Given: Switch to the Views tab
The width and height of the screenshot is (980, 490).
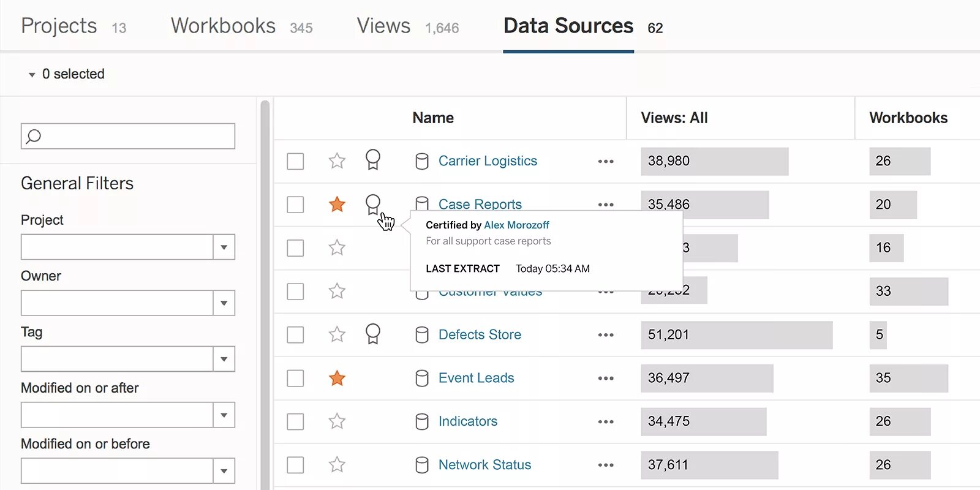Looking at the screenshot, I should [x=383, y=26].
